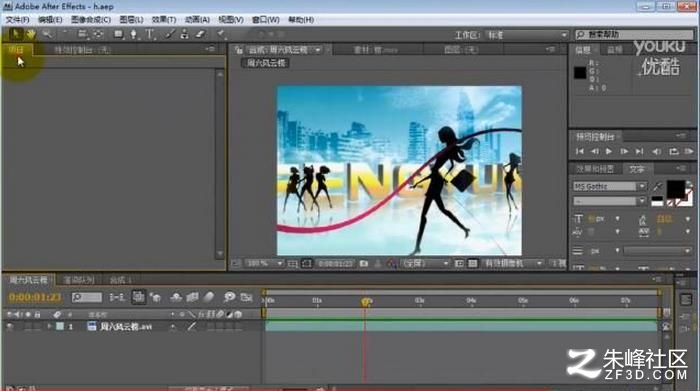The image size is (700, 391).
Task: Open the 窗口(W) menu
Action: click(266, 20)
